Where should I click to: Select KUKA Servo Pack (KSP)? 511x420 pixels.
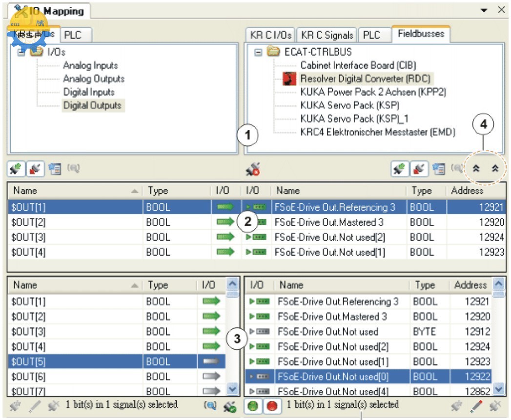pos(349,105)
